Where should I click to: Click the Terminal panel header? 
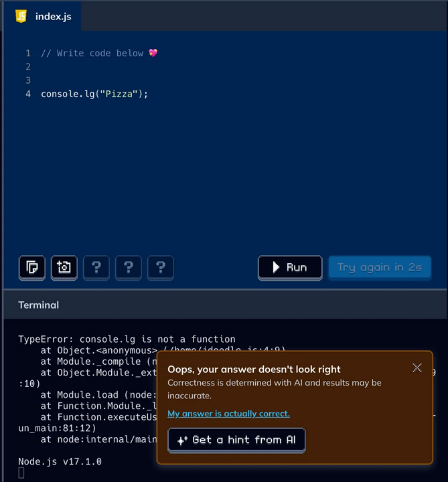225,305
